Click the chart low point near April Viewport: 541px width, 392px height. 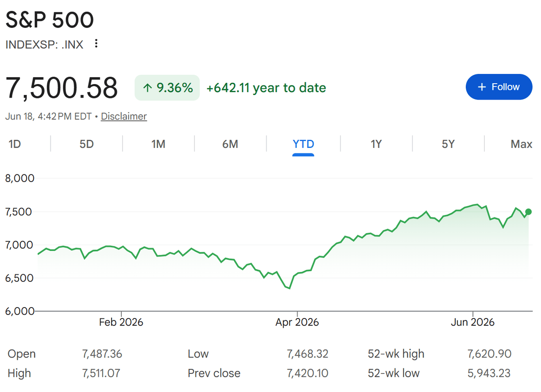(290, 289)
